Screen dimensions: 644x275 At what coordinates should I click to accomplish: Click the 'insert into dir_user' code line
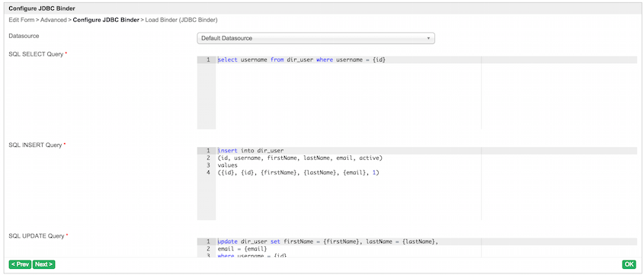[x=251, y=151]
